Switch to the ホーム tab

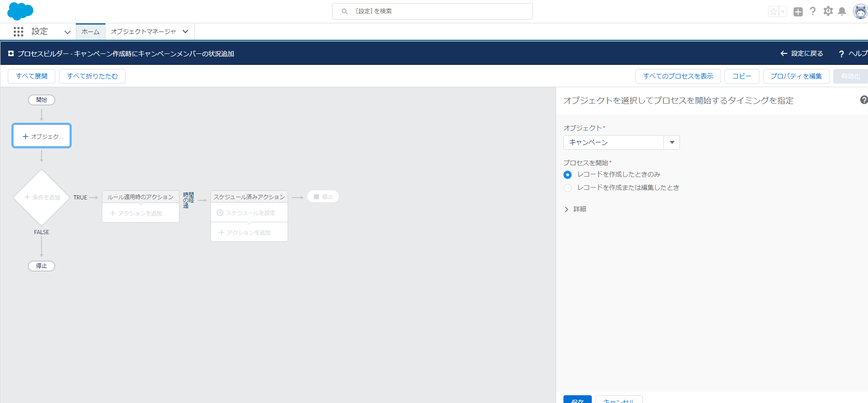tap(90, 31)
